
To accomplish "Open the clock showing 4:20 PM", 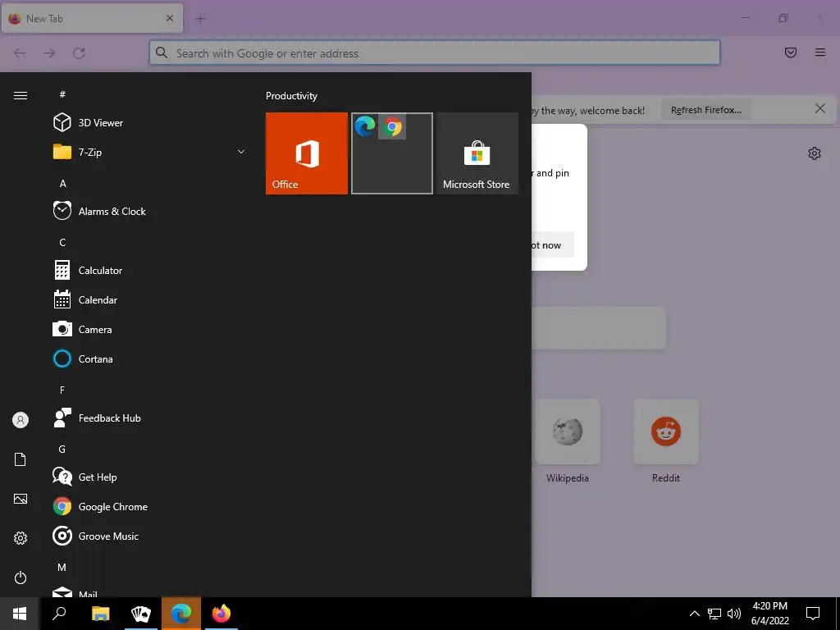I will click(769, 614).
